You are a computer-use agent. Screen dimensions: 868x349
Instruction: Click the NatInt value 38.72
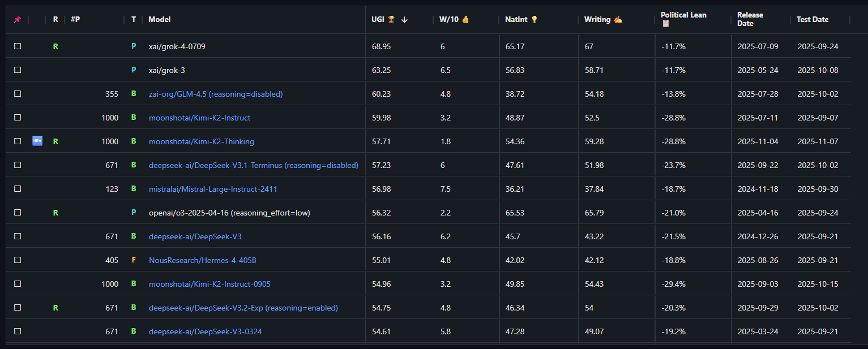515,94
